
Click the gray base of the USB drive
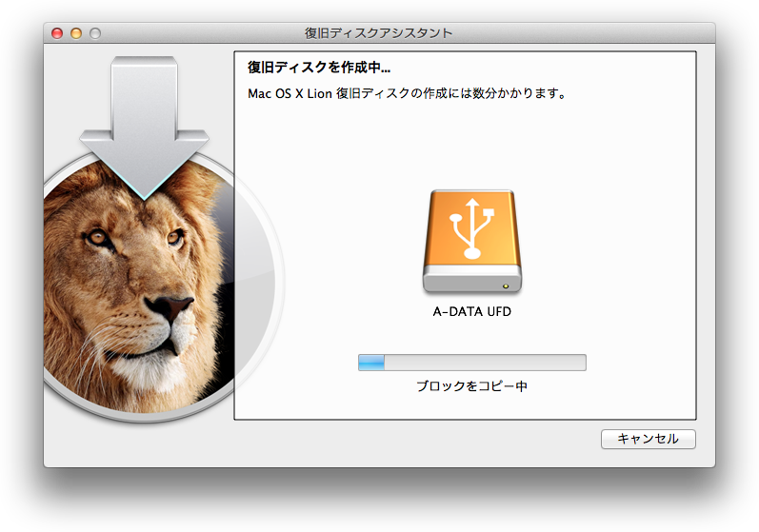pyautogui.click(x=472, y=281)
